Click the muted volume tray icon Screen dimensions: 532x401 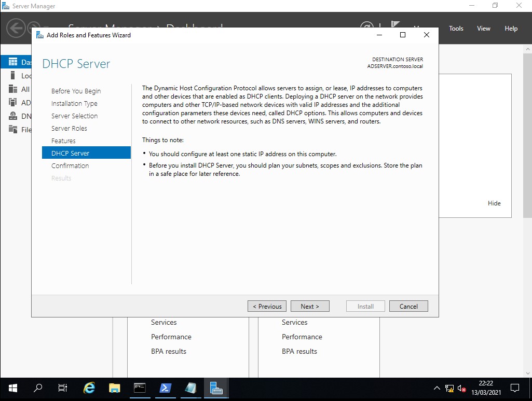coord(461,388)
